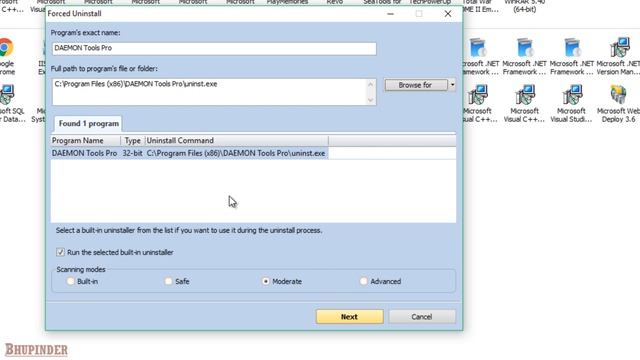Toggle Run the selected built-in uninstaller checkbox

[60, 252]
